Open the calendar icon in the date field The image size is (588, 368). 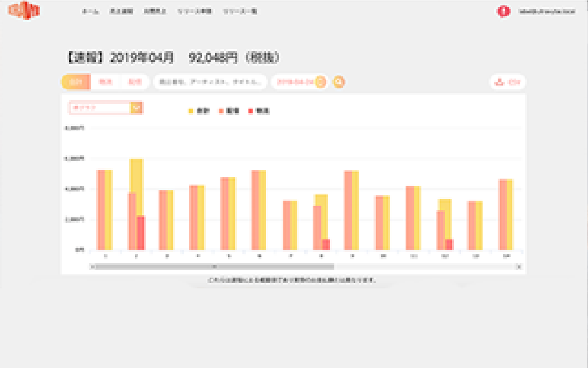coord(321,82)
